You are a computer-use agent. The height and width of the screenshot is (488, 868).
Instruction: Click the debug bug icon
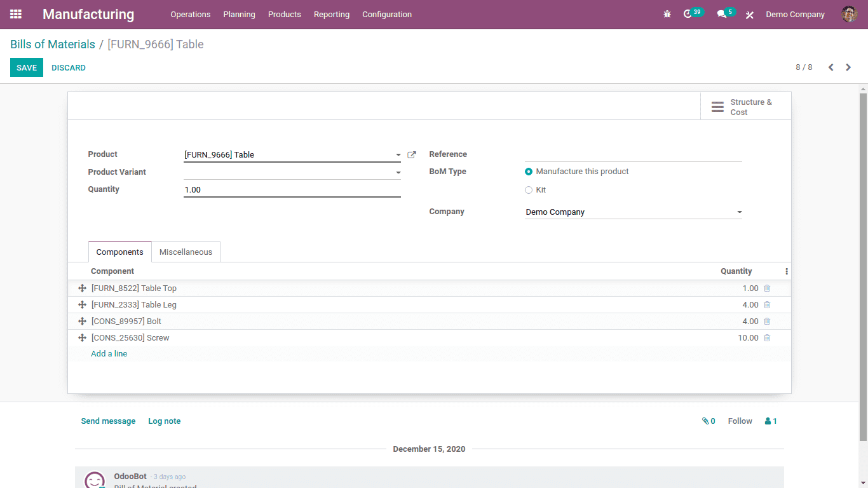coord(667,14)
